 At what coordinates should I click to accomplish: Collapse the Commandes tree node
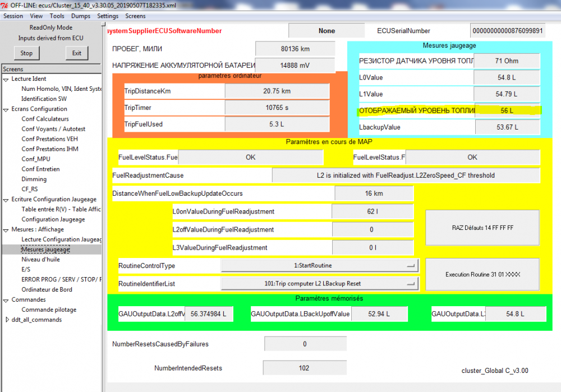(x=6, y=300)
